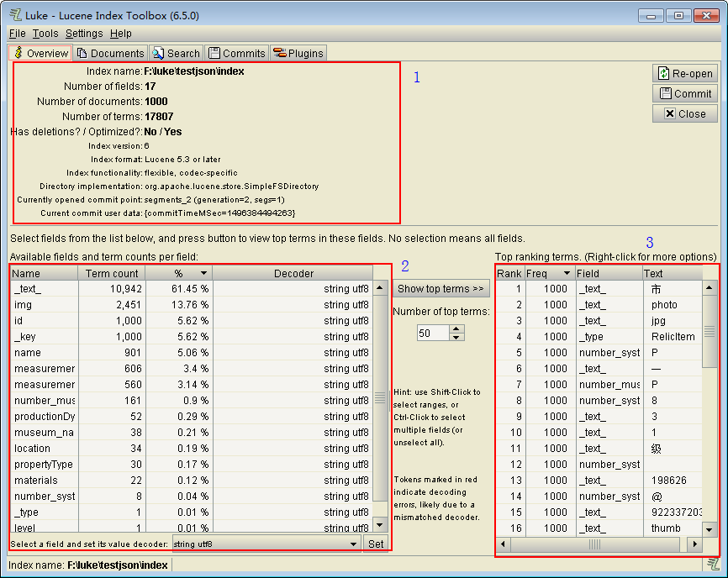Click the Set decoder button
Viewport: 728px width, 578px height.
[x=376, y=544]
